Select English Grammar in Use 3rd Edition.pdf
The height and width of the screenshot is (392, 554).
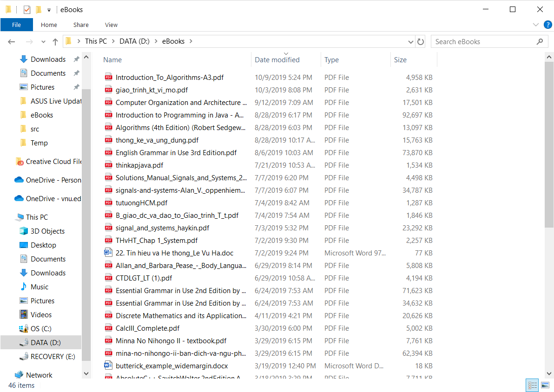pyautogui.click(x=176, y=152)
